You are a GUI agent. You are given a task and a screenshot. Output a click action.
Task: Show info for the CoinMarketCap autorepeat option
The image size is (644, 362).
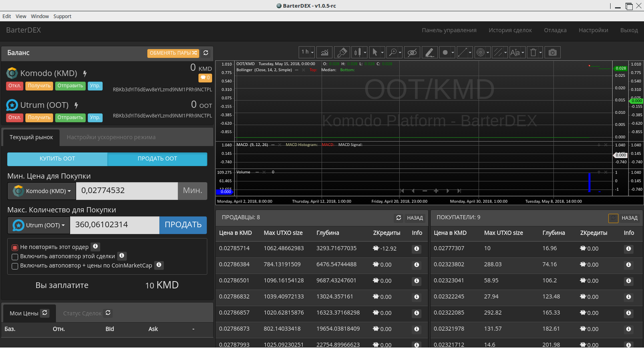pos(158,265)
